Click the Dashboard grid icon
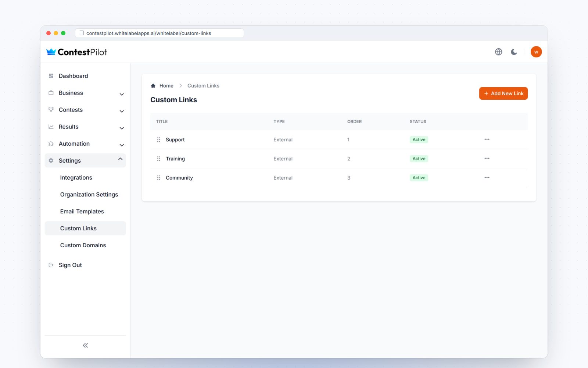The image size is (588, 368). coord(51,76)
